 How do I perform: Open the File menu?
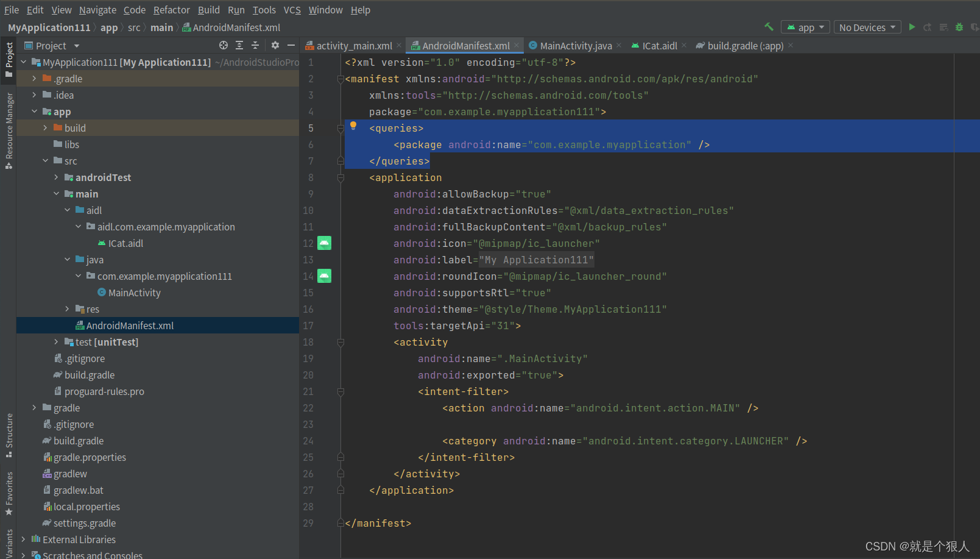pos(12,10)
